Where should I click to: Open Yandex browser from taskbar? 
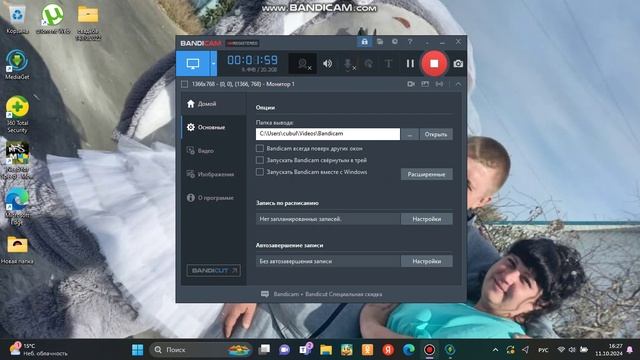(x=388, y=350)
